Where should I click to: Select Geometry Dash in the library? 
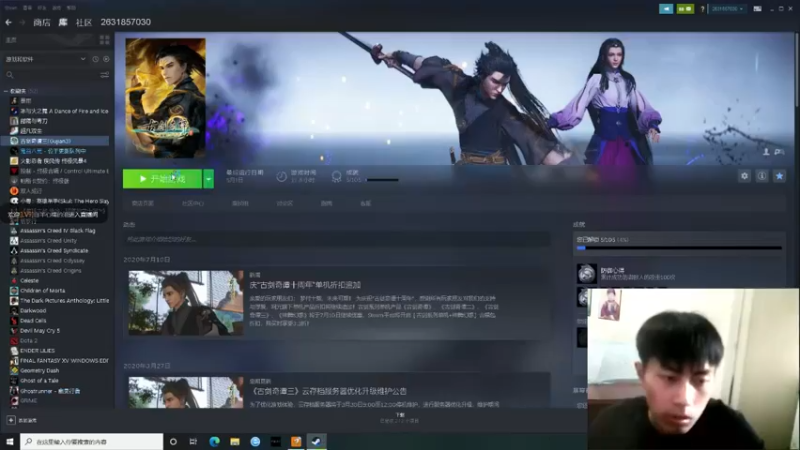coord(39,371)
